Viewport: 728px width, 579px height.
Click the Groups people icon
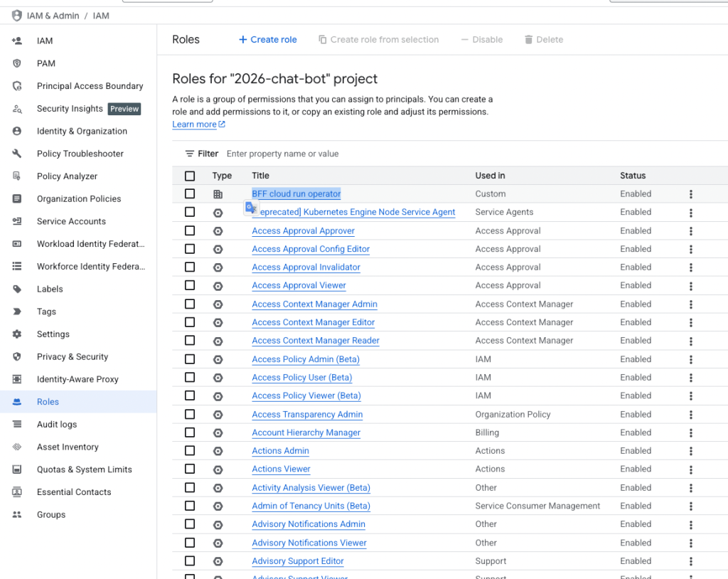[x=17, y=514]
